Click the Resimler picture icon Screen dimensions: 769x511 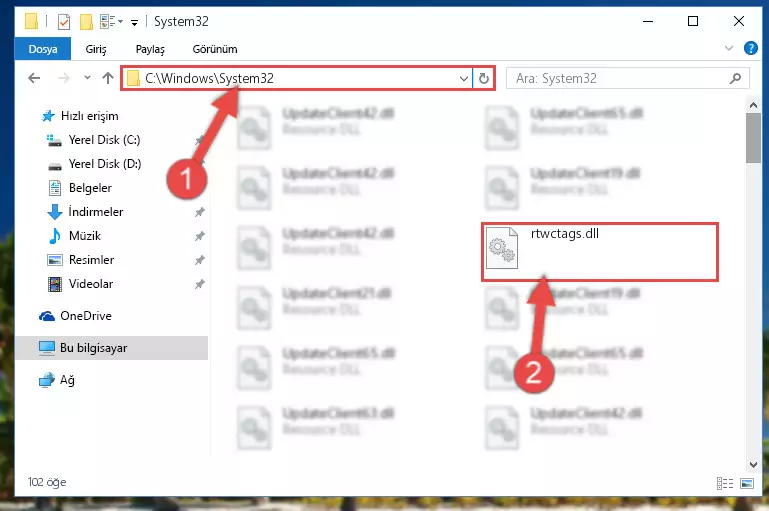tap(55, 260)
